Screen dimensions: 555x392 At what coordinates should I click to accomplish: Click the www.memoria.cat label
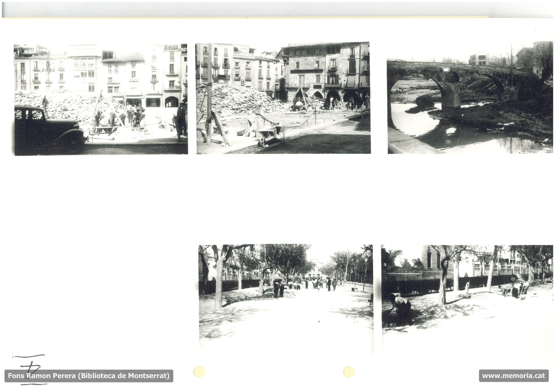[514, 376]
